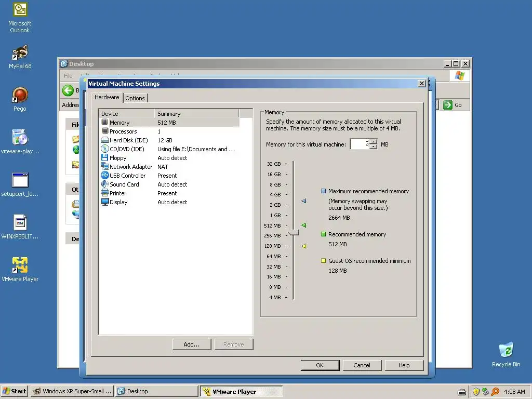Close the Virtual Machine Settings dialog
This screenshot has height=399, width=532.
coord(421,84)
